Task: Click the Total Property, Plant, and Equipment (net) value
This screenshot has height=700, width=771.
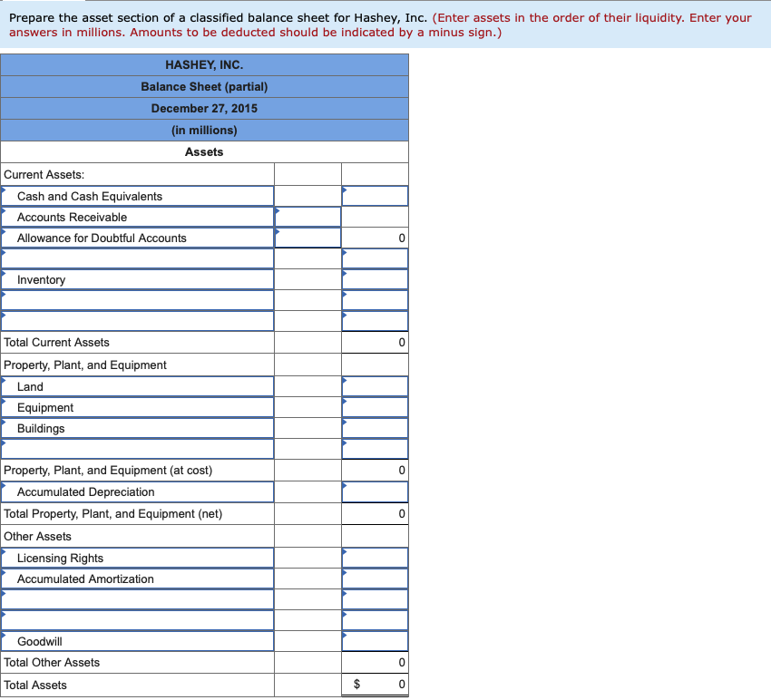Action: pos(375,514)
